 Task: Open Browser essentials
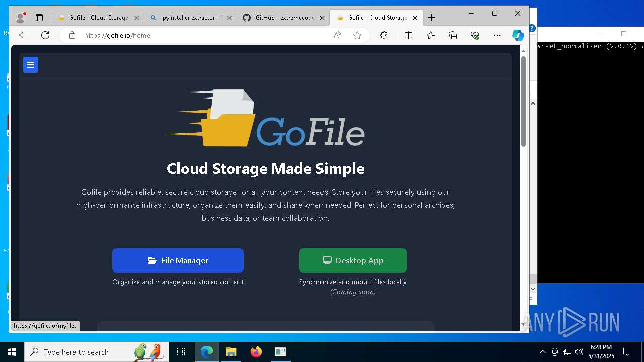pyautogui.click(x=475, y=35)
